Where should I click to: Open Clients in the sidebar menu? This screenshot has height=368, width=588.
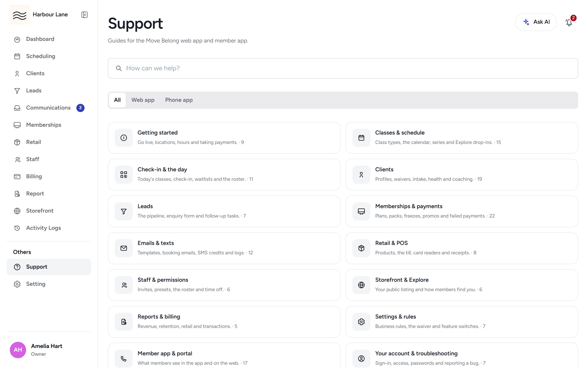(x=49, y=74)
